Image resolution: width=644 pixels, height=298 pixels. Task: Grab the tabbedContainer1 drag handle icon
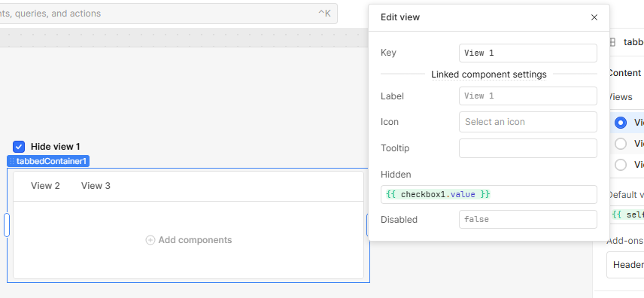point(12,162)
